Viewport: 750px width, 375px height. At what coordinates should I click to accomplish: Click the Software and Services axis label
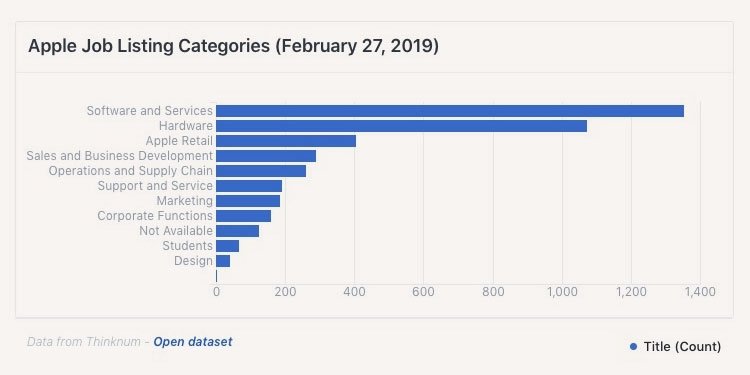coord(149,110)
